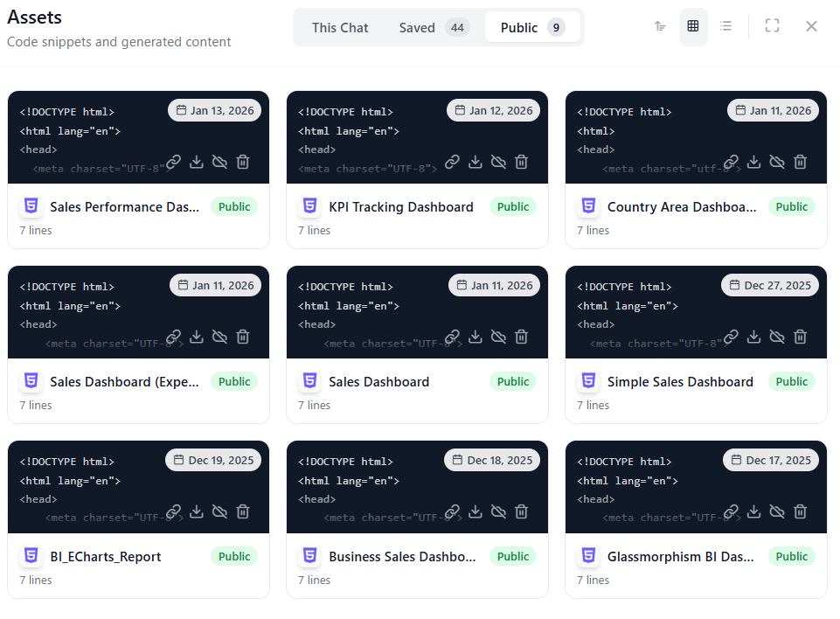Image resolution: width=840 pixels, height=619 pixels.
Task: Make Sales Performance Dashboard private via eye-slash icon
Action: (x=220, y=162)
